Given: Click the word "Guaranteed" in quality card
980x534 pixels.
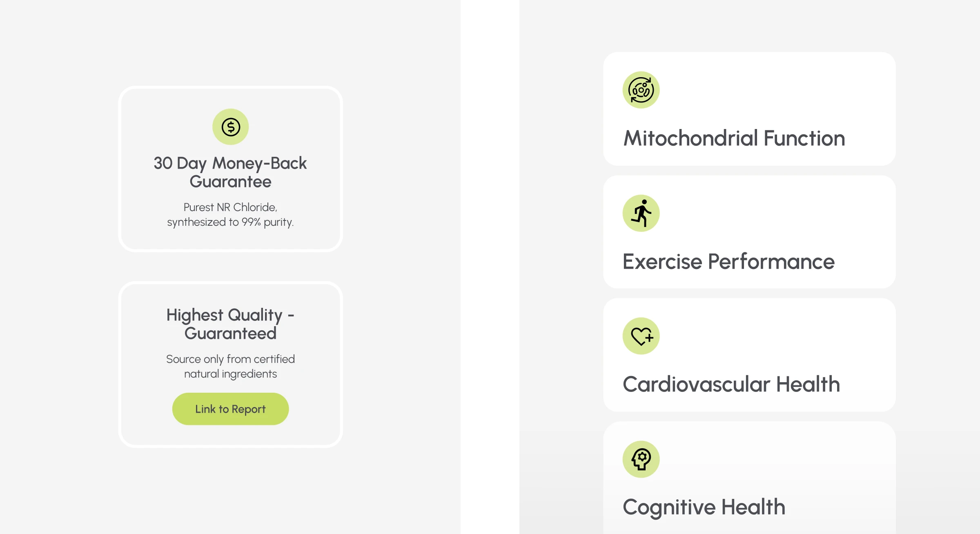Looking at the screenshot, I should 230,334.
